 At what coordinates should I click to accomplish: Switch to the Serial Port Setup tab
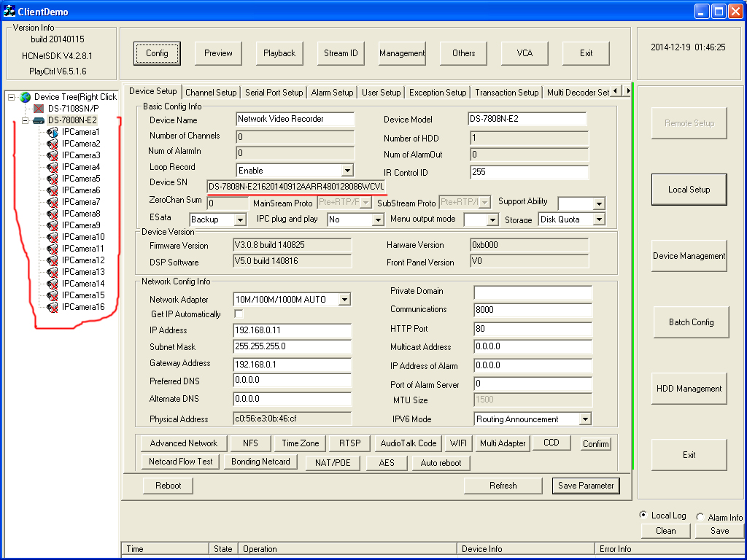274,93
